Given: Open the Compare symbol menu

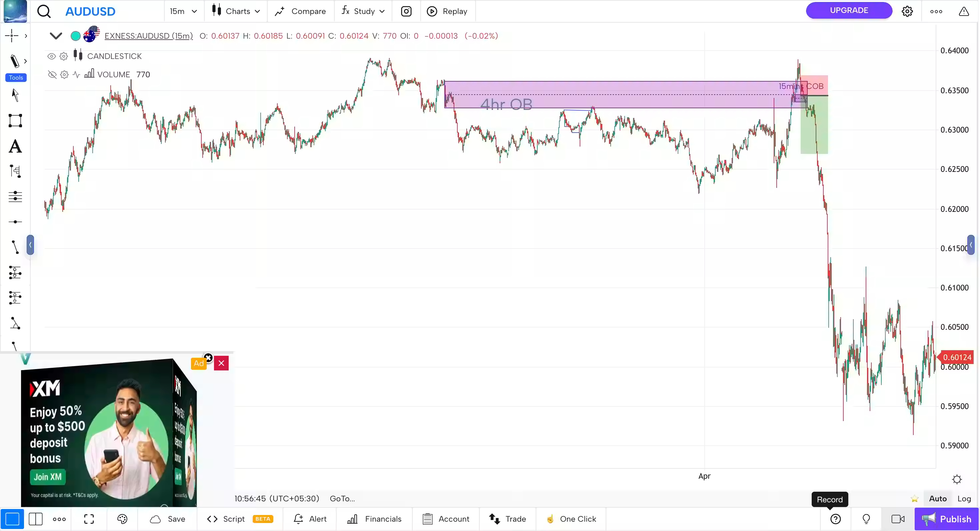Looking at the screenshot, I should 301,11.
